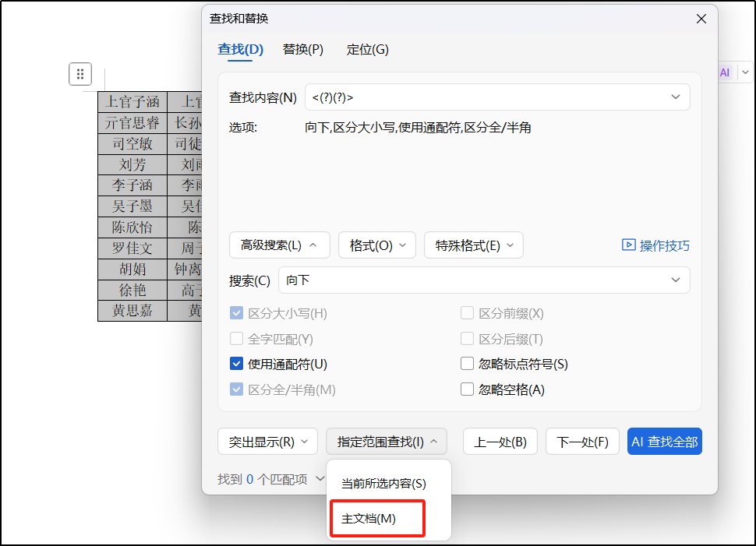
Task: Enable the 全字匹配 checkbox
Action: point(236,338)
